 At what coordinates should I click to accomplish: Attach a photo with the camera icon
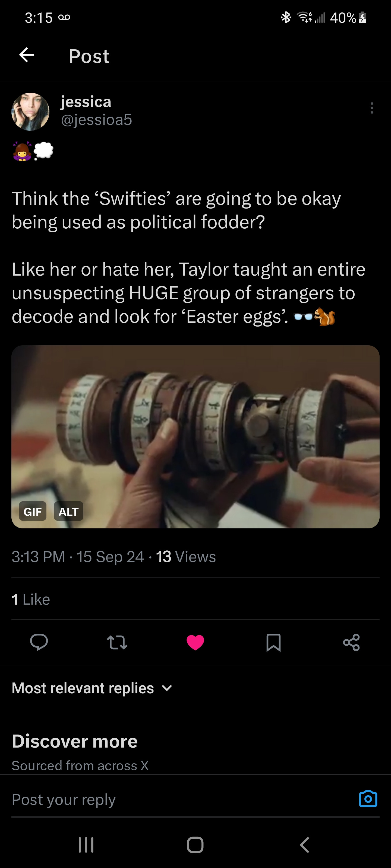coord(368,799)
